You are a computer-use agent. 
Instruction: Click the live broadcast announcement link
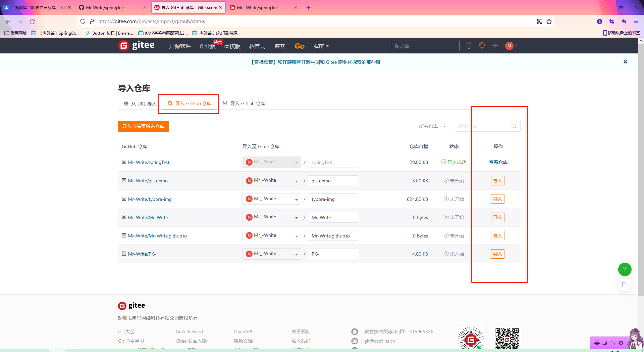316,62
